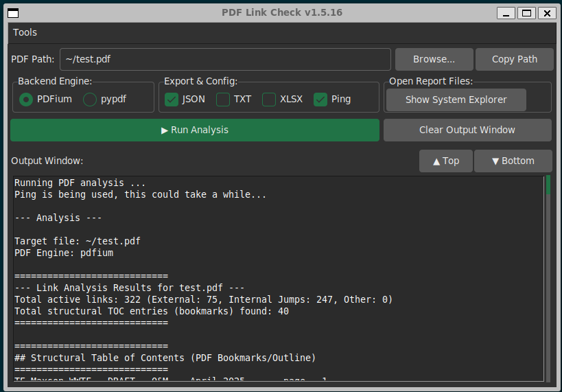Click the Copy Path button
This screenshot has width=562, height=392.
pos(515,59)
